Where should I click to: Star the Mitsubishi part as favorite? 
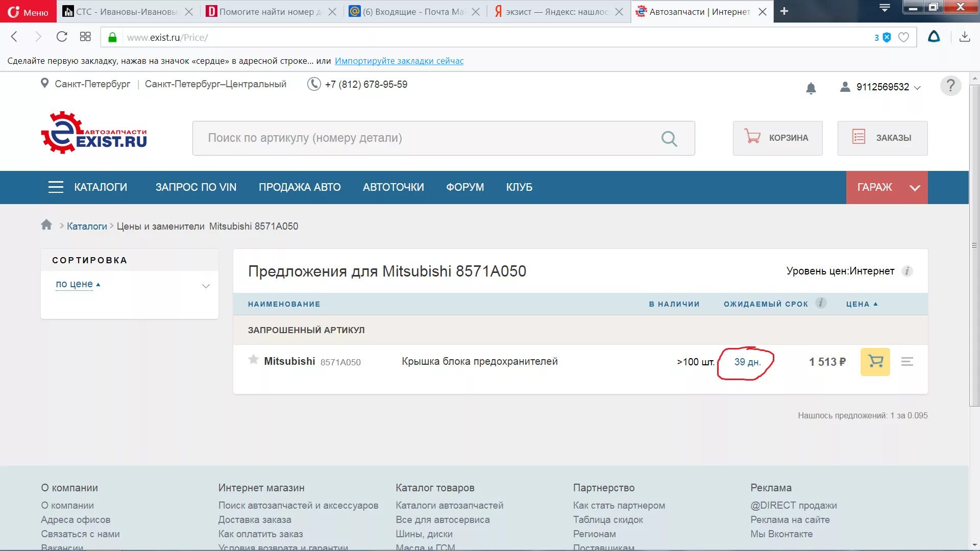click(x=253, y=360)
